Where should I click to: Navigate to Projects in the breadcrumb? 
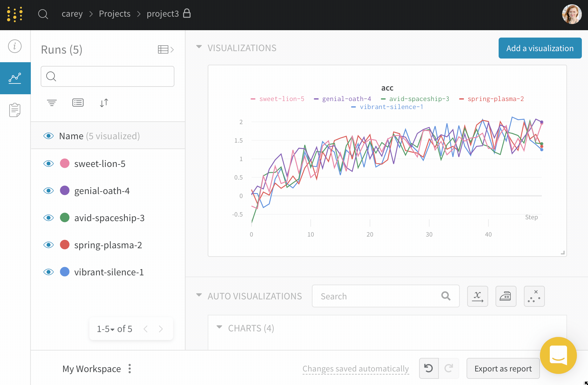click(115, 14)
